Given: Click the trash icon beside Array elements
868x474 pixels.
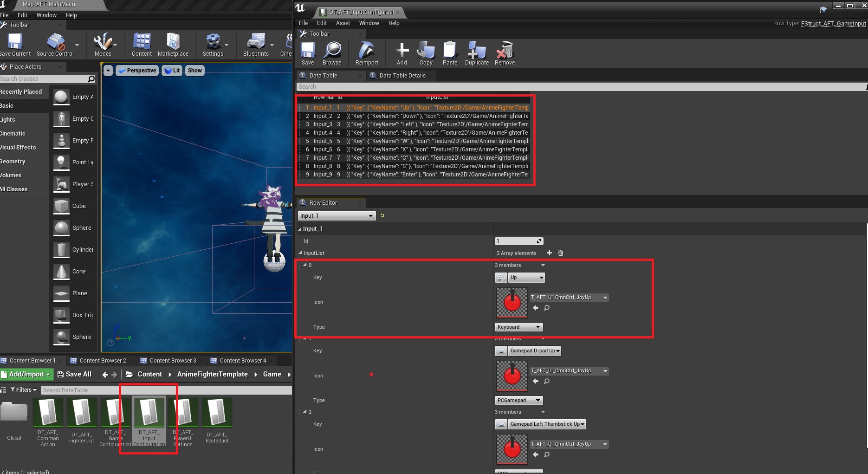Looking at the screenshot, I should point(561,253).
